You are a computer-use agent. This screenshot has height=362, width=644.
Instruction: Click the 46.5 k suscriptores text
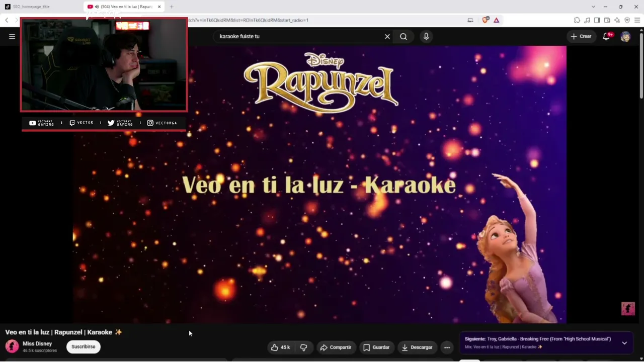40,350
